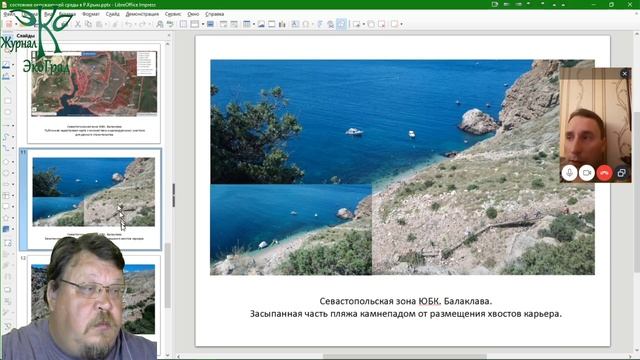Select the Line drawing tool

pos(7,90)
